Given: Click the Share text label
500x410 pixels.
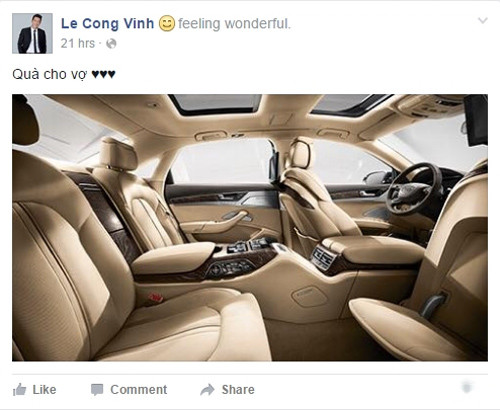Looking at the screenshot, I should [x=238, y=389].
